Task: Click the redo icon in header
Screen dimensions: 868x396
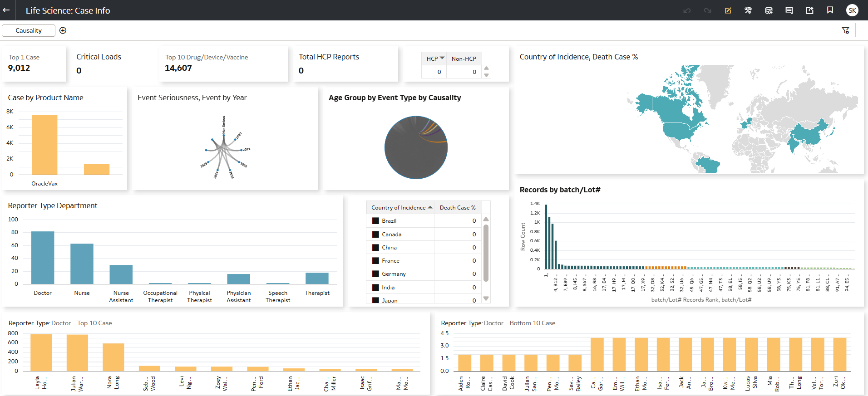Action: (x=707, y=10)
